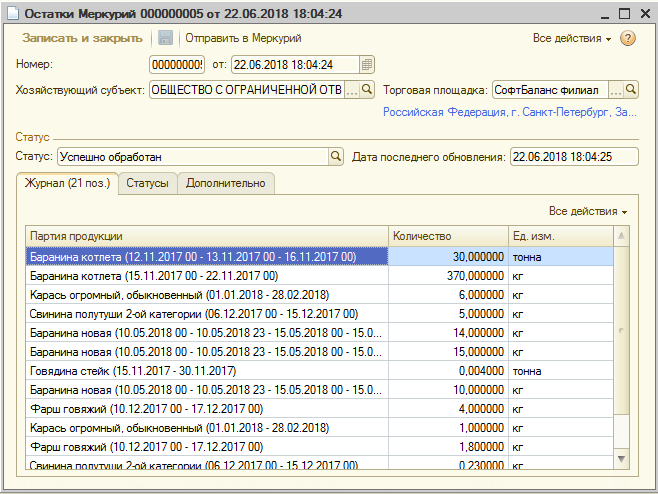The height and width of the screenshot is (494, 658).
Task: Open the calendar picker next to document date
Action: tap(366, 65)
